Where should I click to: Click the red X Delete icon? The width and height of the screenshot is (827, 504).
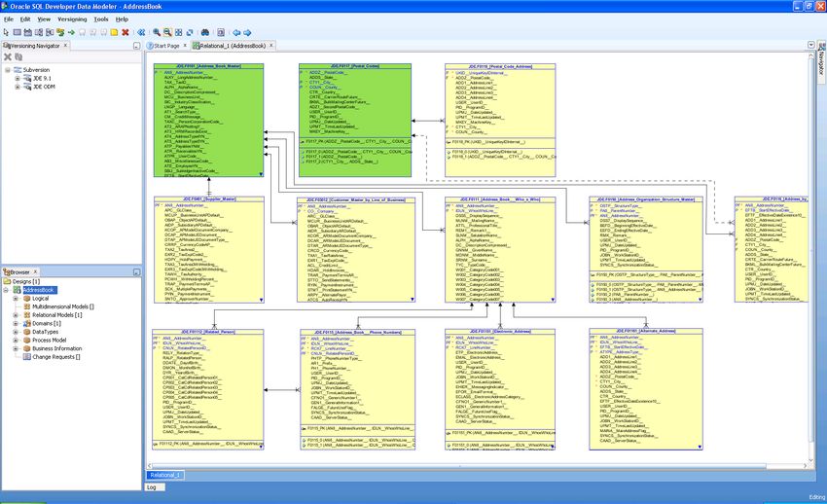click(125, 33)
